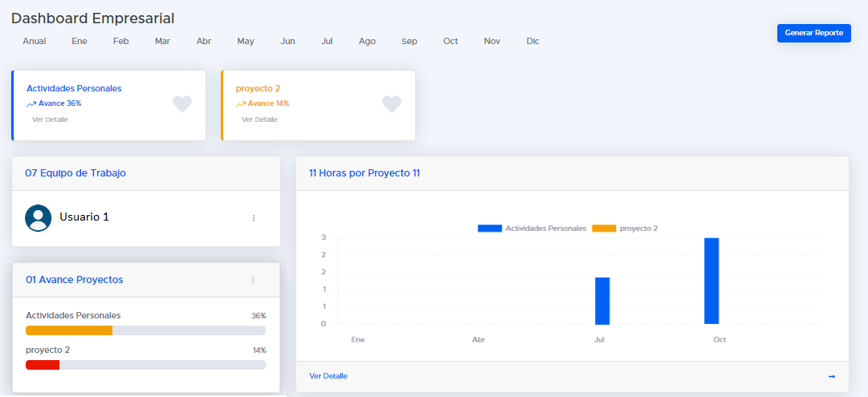Select the Oct month filter

click(450, 41)
